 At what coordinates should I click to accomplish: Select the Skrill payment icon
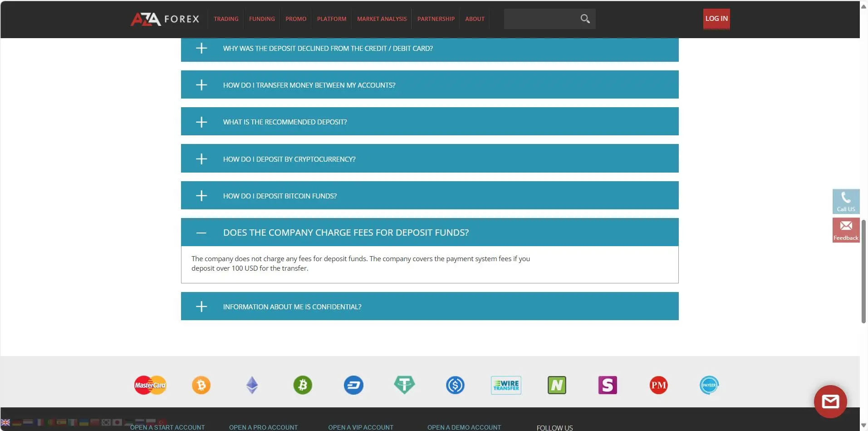(x=608, y=385)
